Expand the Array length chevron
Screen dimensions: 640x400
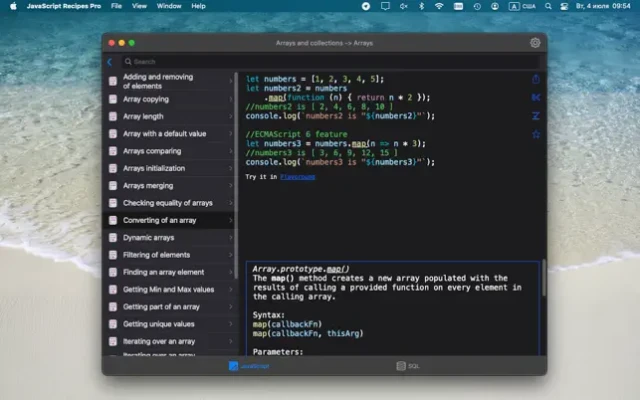(231, 116)
